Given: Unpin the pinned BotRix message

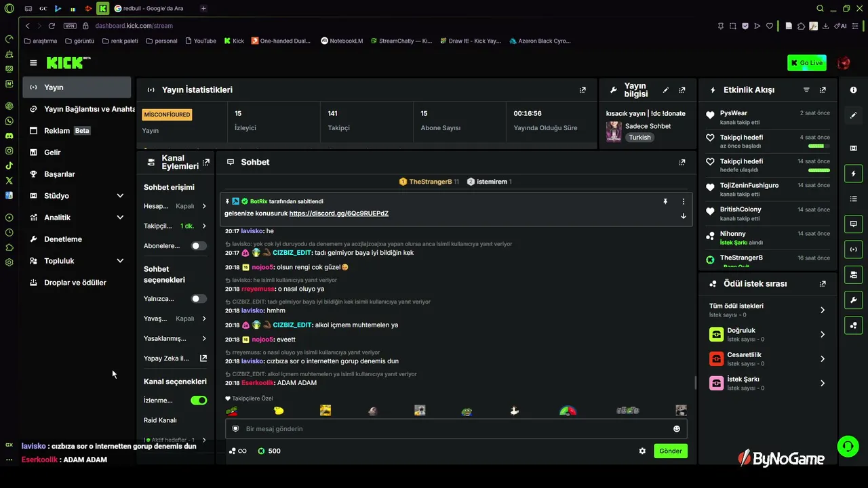Looking at the screenshot, I should pos(665,201).
